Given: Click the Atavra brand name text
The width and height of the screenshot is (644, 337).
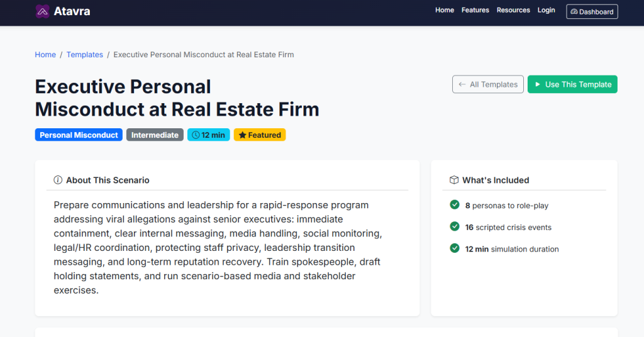Looking at the screenshot, I should tap(72, 11).
